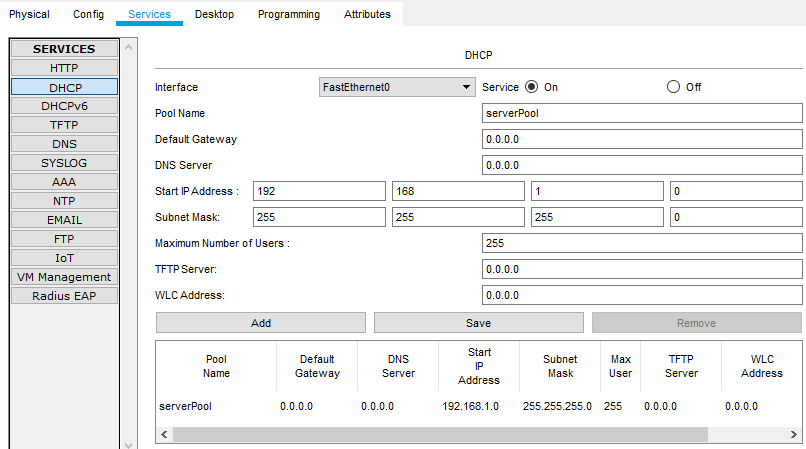This screenshot has height=449, width=806.
Task: Open DHCPv6 service settings
Action: point(64,106)
